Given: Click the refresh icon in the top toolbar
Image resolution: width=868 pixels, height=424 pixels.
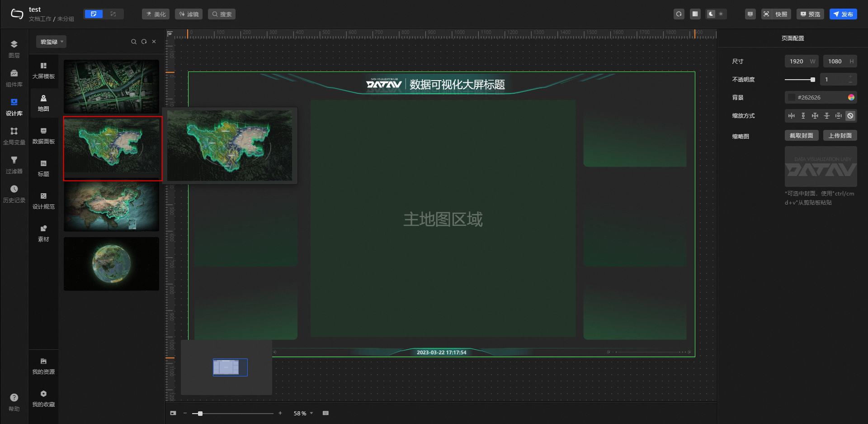Looking at the screenshot, I should [x=679, y=14].
